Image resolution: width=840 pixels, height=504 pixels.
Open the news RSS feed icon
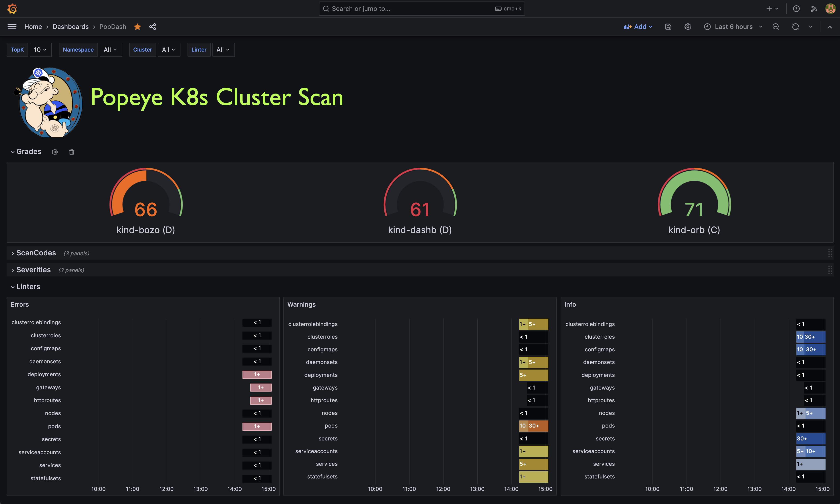tap(814, 8)
